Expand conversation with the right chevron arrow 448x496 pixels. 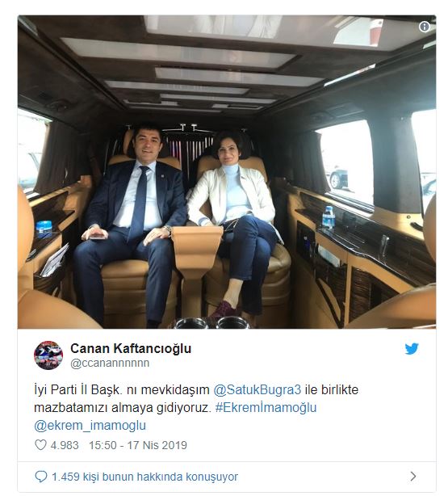click(413, 476)
